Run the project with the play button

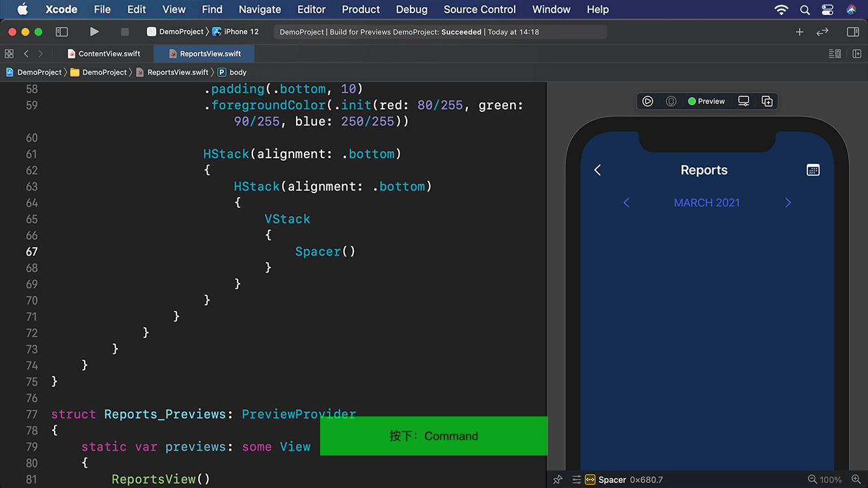coord(94,31)
